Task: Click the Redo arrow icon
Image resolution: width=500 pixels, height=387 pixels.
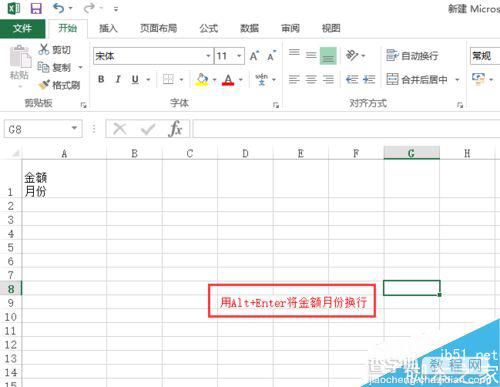Action: pyautogui.click(x=89, y=8)
